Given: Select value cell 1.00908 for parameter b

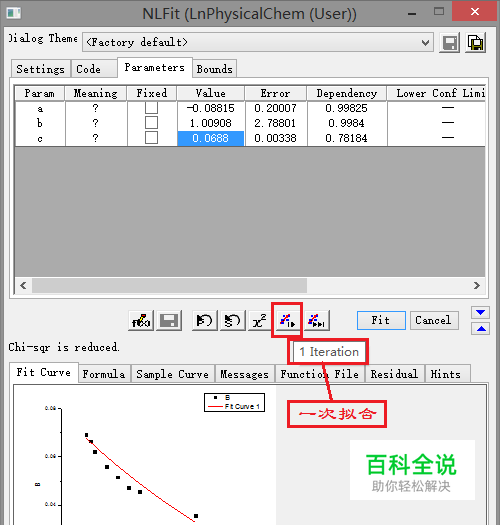Looking at the screenshot, I should (211, 123).
